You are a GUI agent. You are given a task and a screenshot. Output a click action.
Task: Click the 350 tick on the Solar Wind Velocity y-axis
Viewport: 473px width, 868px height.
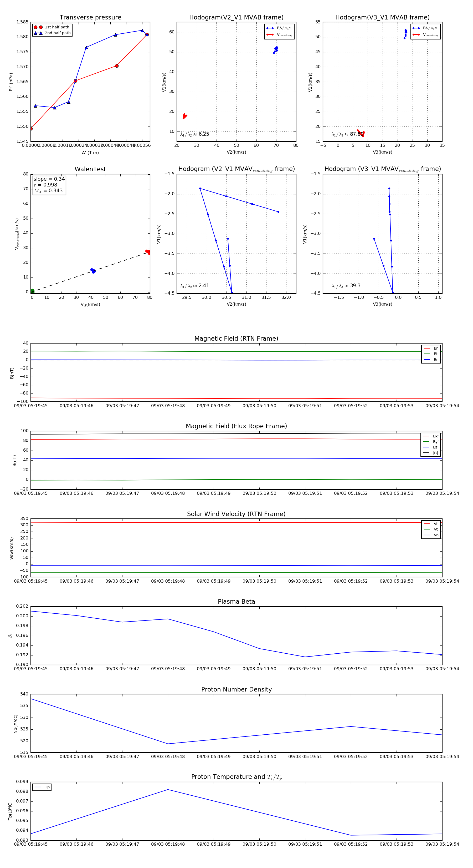click(24, 519)
